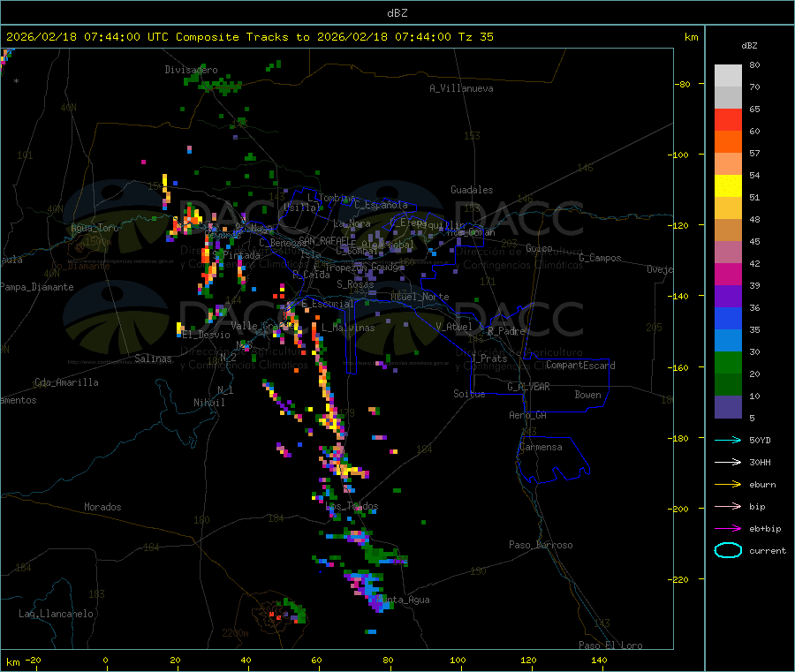
Task: Click the Cda_Amarilla label
Action: click(x=66, y=382)
